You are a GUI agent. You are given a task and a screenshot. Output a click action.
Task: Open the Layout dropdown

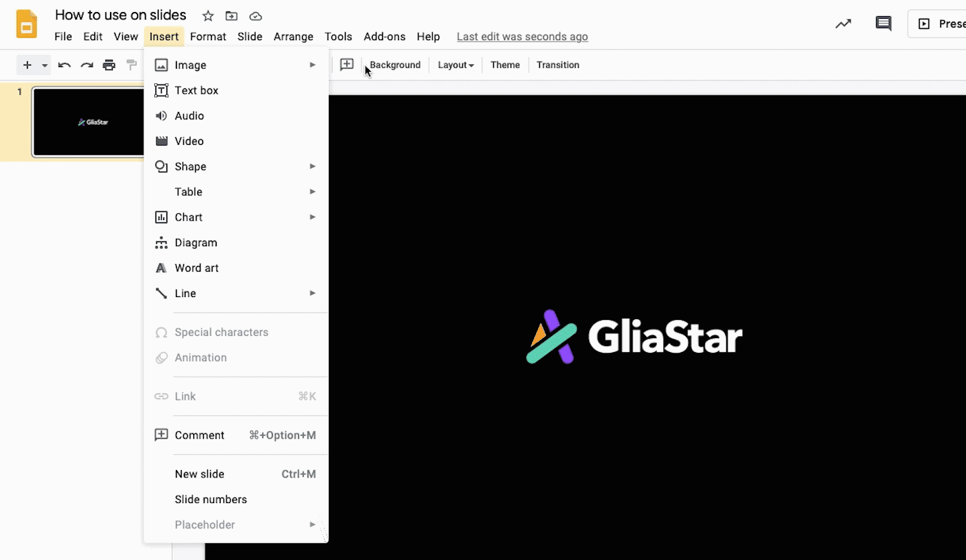coord(455,65)
